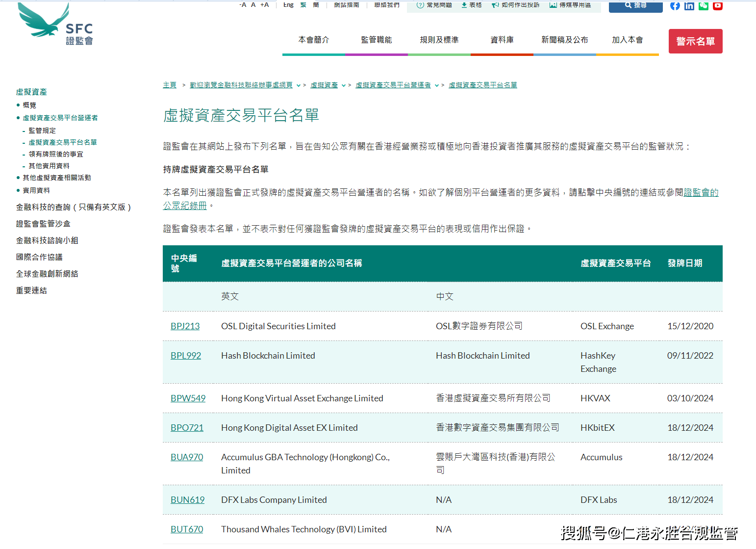Increase font size with +A
The image size is (756, 549).
click(265, 5)
